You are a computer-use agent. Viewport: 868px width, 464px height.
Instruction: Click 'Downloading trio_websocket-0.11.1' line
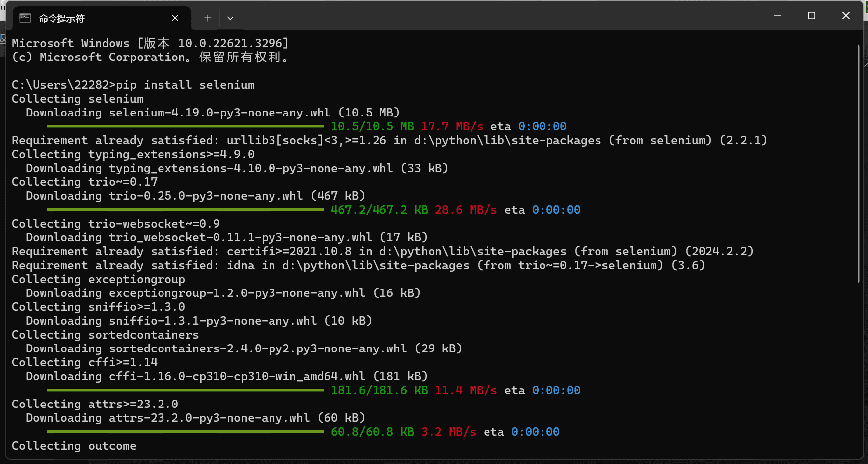(227, 237)
